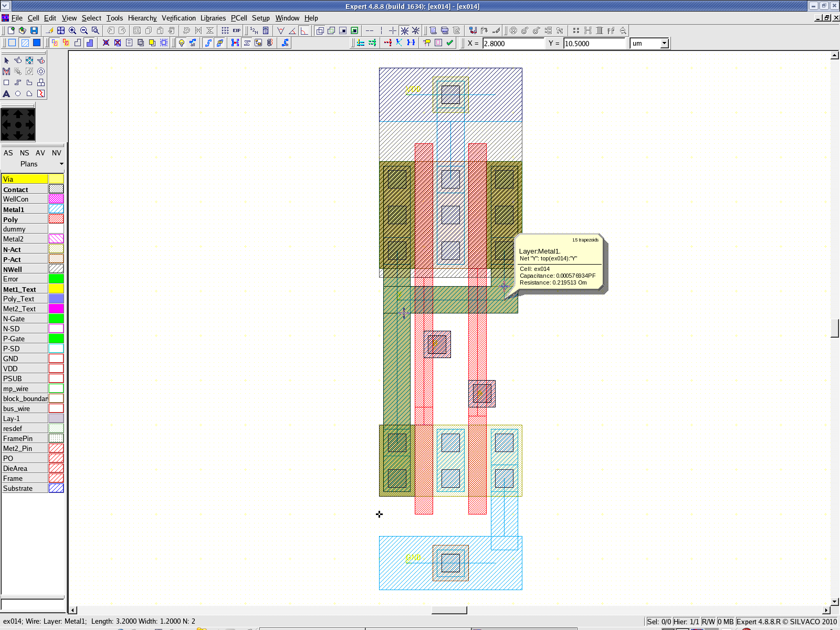Select the circle drawing tool

[18, 94]
